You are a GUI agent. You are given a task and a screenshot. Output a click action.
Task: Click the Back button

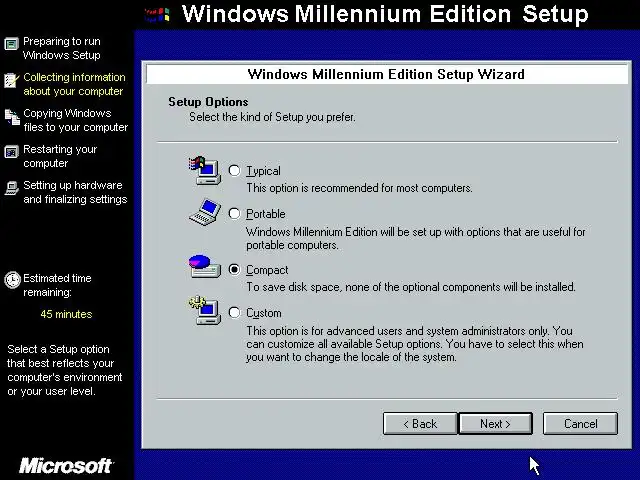pos(420,424)
